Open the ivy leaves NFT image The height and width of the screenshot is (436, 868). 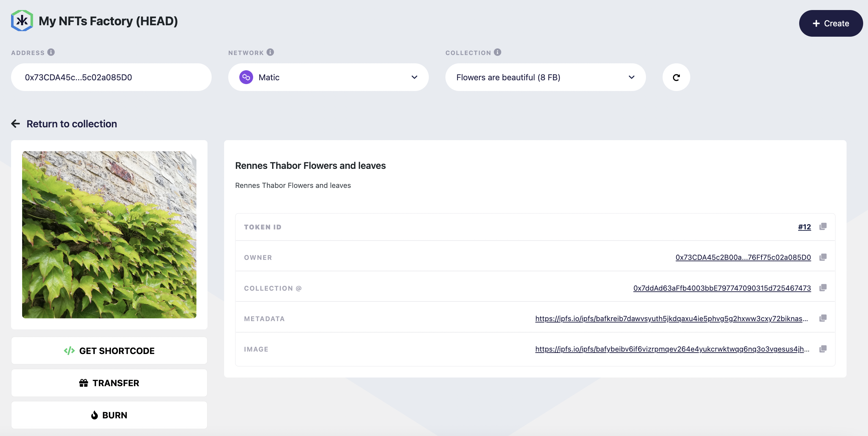109,235
